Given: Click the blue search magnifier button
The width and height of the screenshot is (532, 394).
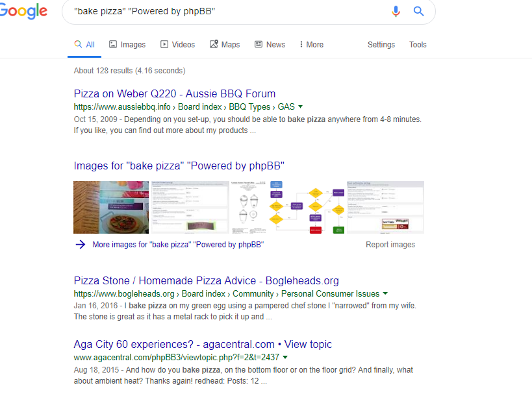Looking at the screenshot, I should click(x=419, y=11).
